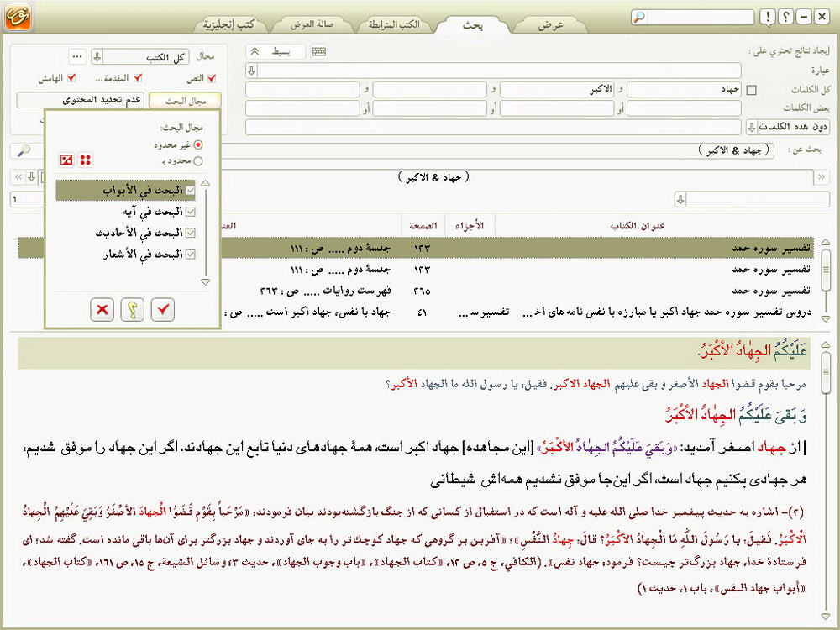Screen dimensions: 840x630
Task: Click the ellipsis button beside the كل الكتب field
Action: tap(77, 56)
